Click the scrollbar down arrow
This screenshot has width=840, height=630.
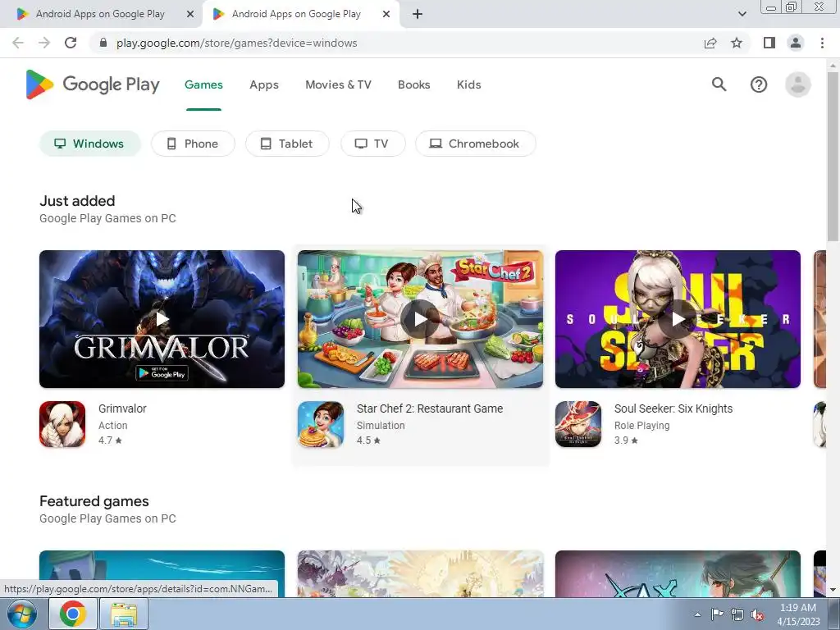click(x=833, y=590)
